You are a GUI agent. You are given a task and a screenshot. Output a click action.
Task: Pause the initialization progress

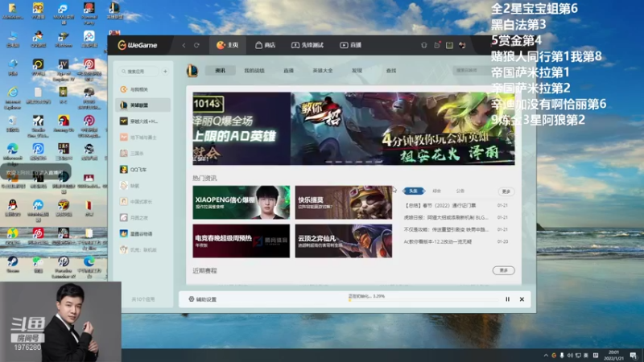point(508,299)
